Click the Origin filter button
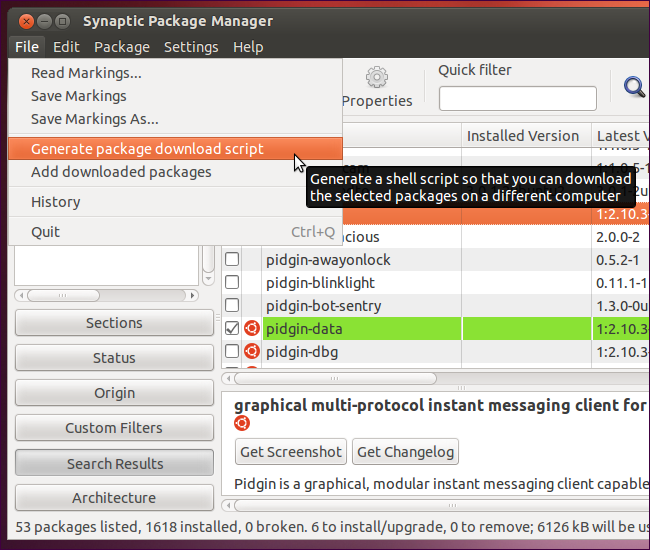650x550 pixels. pos(114,393)
